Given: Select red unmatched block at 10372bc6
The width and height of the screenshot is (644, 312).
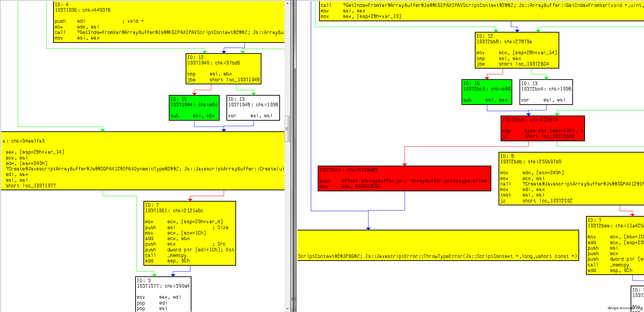Looking at the screenshot, I should (542, 129).
